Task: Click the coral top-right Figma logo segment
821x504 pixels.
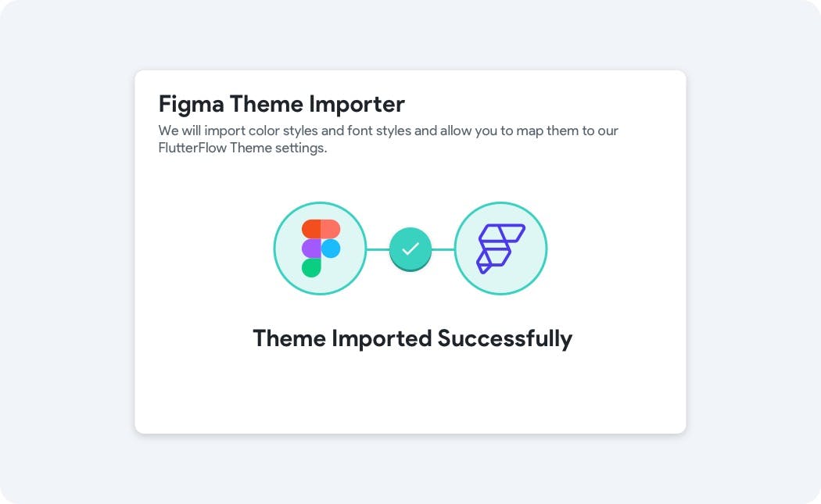Action: click(331, 229)
